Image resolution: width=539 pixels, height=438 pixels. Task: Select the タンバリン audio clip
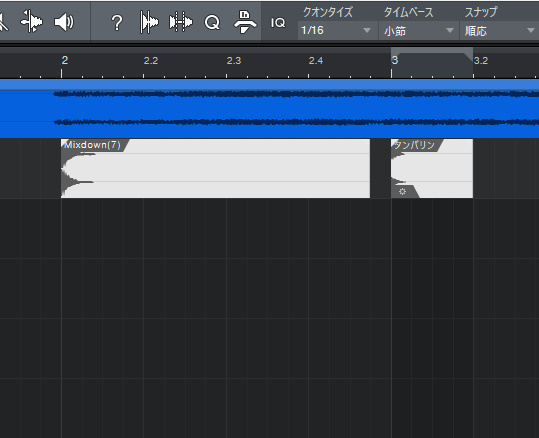432,168
